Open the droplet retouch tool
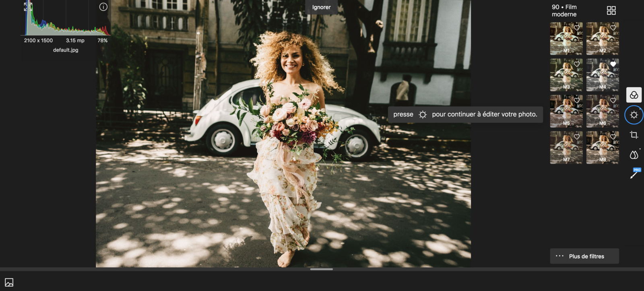 tap(634, 155)
